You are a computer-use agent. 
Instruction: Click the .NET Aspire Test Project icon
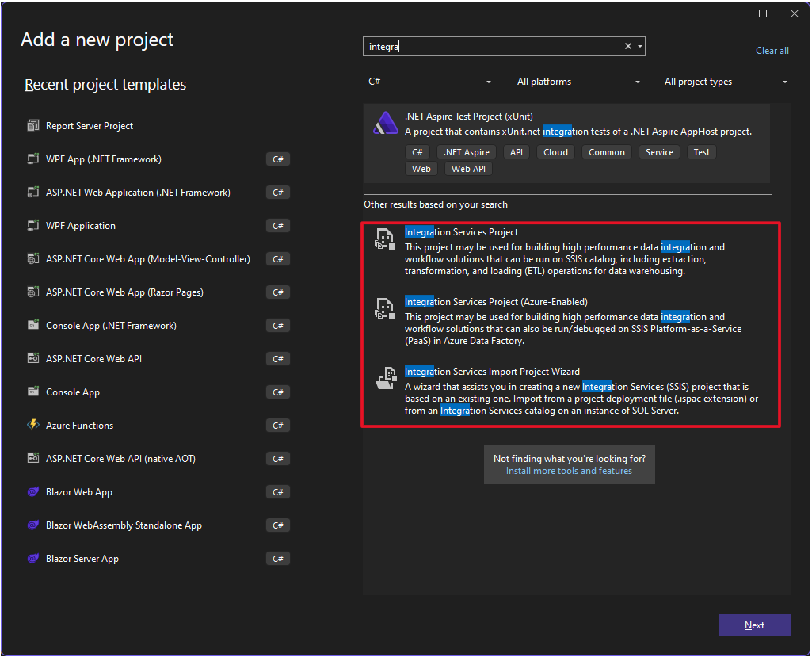click(386, 124)
